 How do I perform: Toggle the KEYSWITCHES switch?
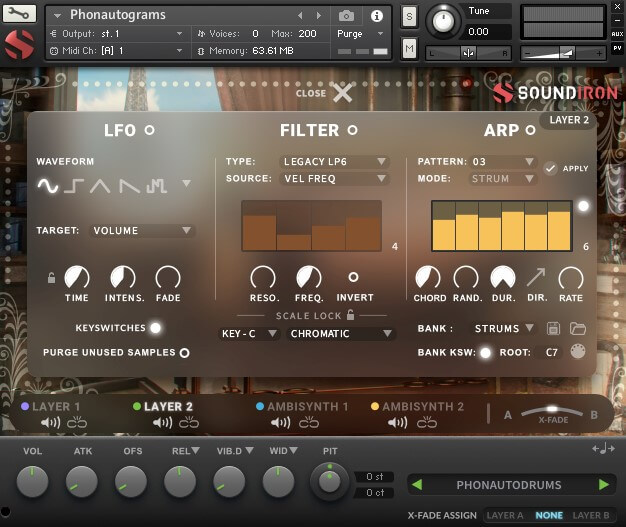click(156, 328)
